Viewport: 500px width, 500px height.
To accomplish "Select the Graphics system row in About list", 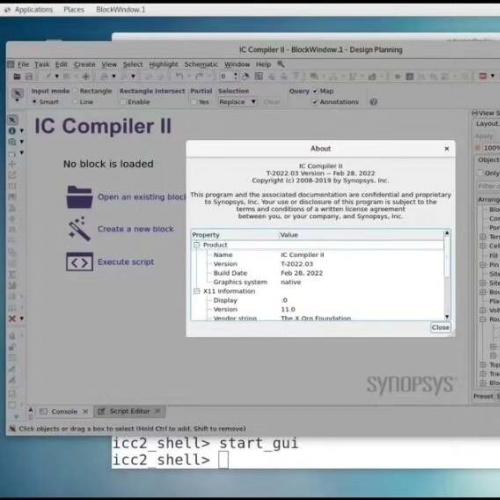I will click(318, 282).
